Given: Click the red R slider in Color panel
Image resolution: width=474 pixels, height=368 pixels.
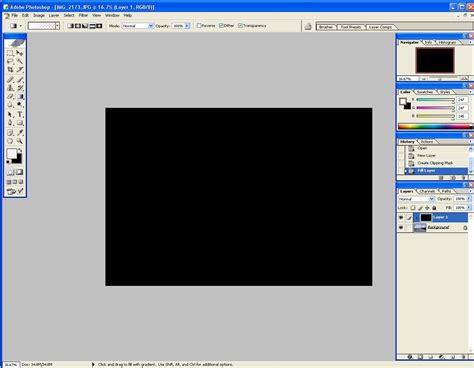Looking at the screenshot, I should 435,100.
